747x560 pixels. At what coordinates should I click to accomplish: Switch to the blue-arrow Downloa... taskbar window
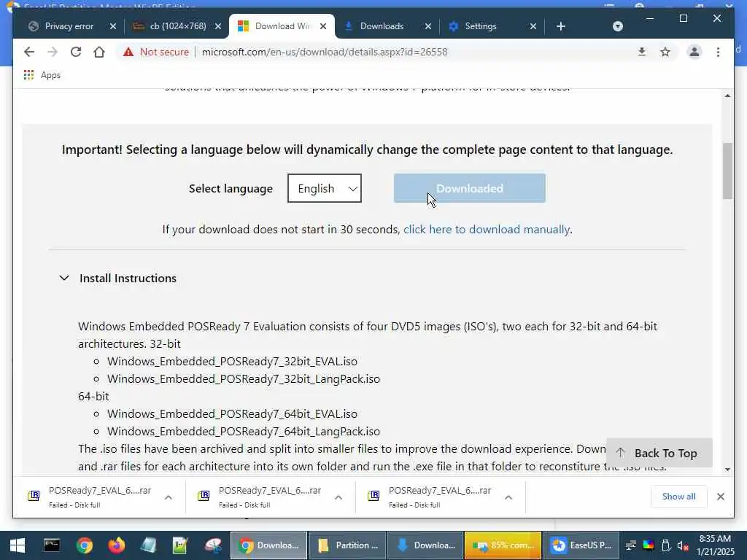425,545
